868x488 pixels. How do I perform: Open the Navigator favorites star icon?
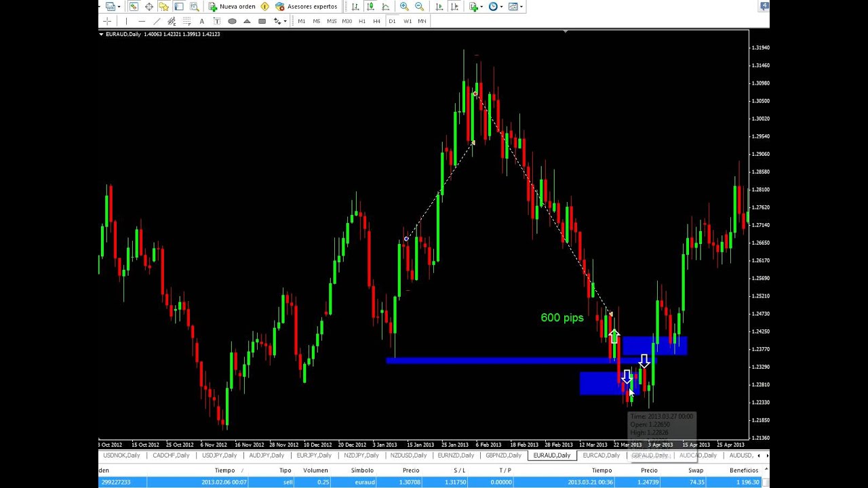pyautogui.click(x=163, y=7)
